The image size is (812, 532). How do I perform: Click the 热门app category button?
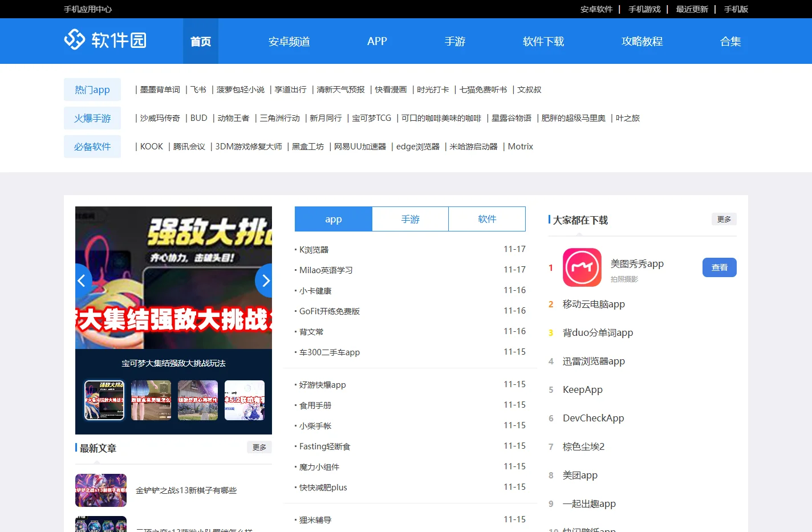tap(92, 90)
